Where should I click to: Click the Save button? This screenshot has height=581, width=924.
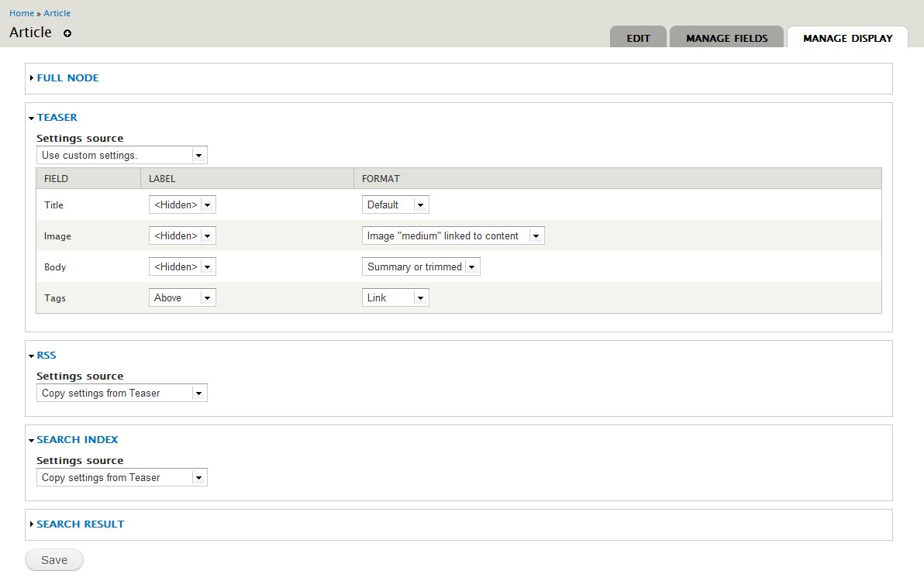pos(53,559)
